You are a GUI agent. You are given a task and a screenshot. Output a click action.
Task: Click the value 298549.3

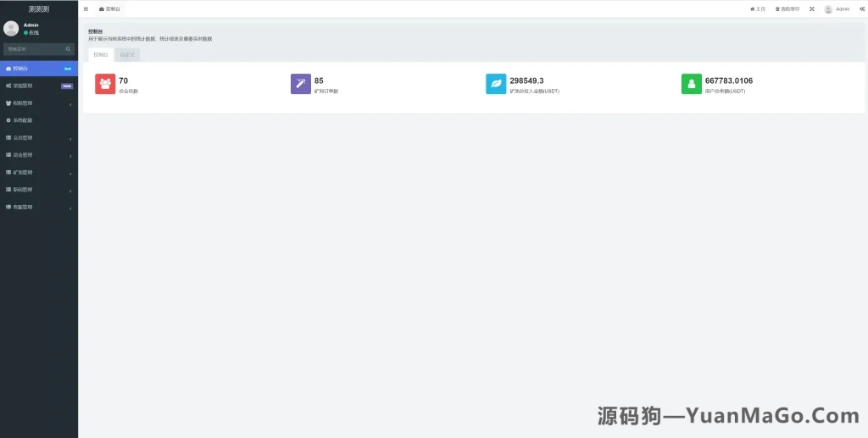[x=526, y=80]
